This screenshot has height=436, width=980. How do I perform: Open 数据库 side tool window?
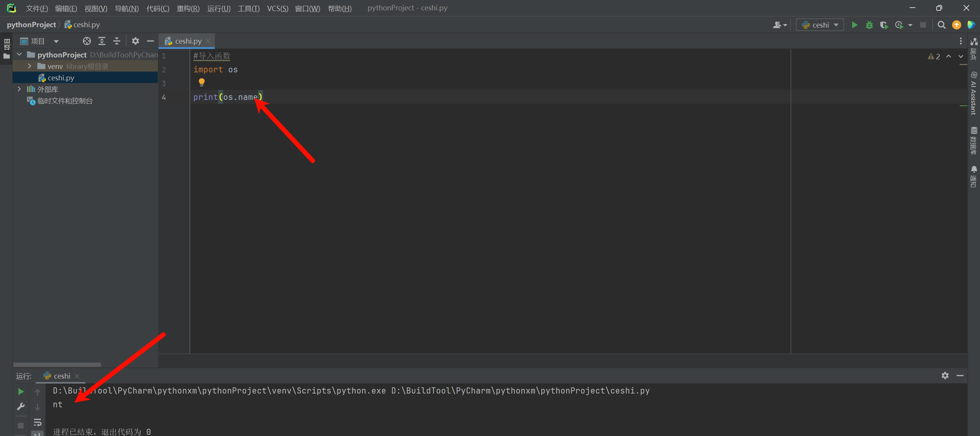tap(974, 140)
